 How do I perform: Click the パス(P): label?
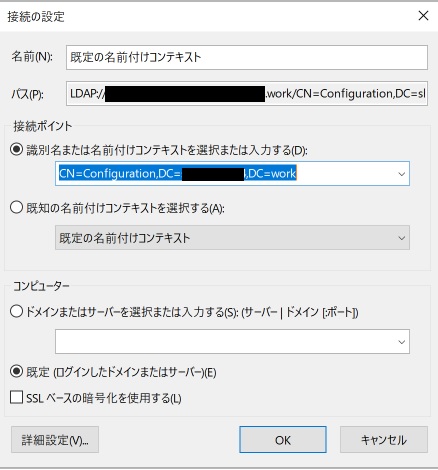[x=27, y=94]
